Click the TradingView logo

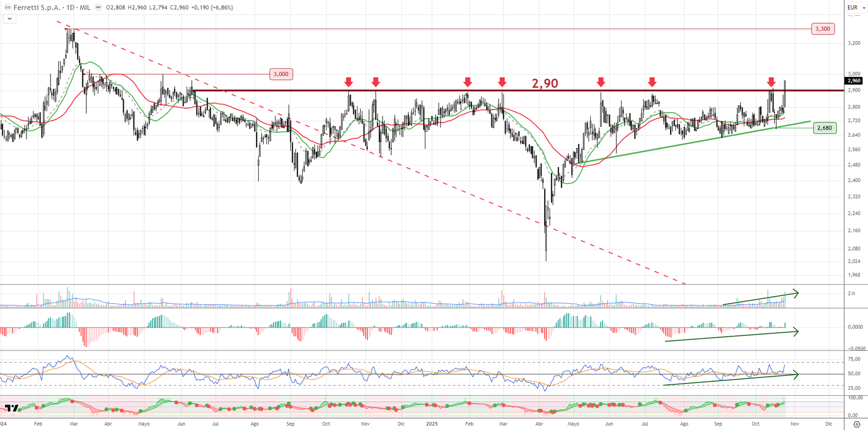pyautogui.click(x=11, y=408)
